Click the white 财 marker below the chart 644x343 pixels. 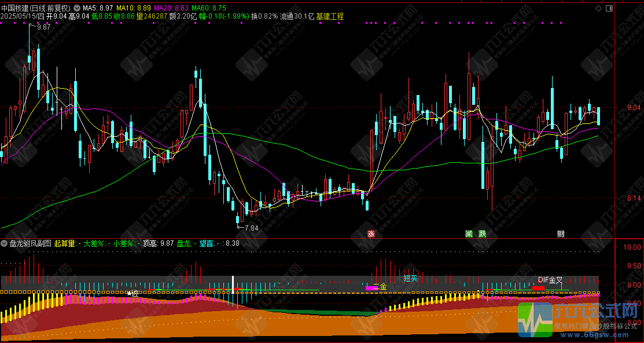tap(560, 234)
